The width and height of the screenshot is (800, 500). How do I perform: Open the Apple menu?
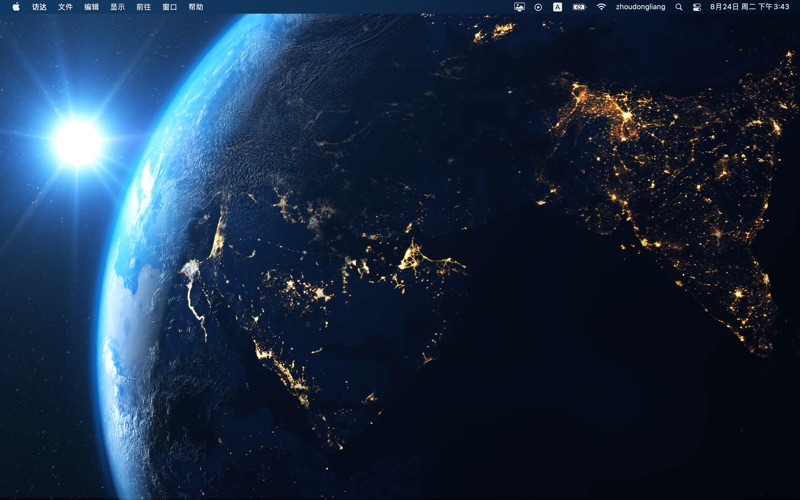click(16, 7)
